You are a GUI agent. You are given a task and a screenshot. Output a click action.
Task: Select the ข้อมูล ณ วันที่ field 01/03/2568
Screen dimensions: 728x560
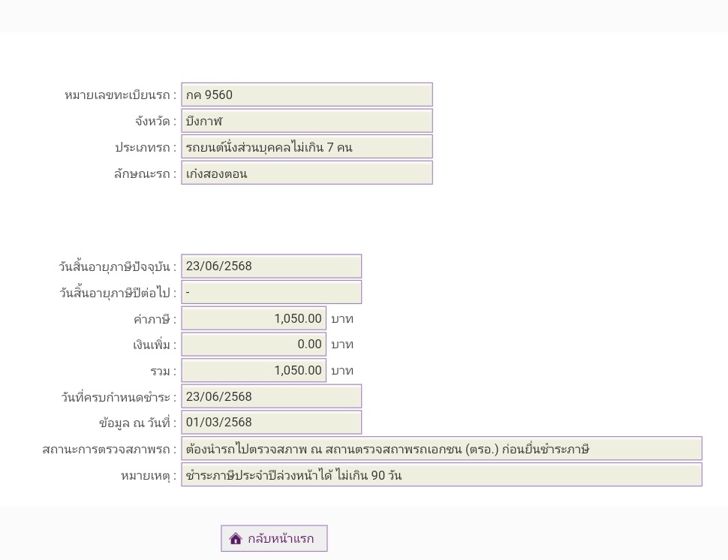[271, 422]
